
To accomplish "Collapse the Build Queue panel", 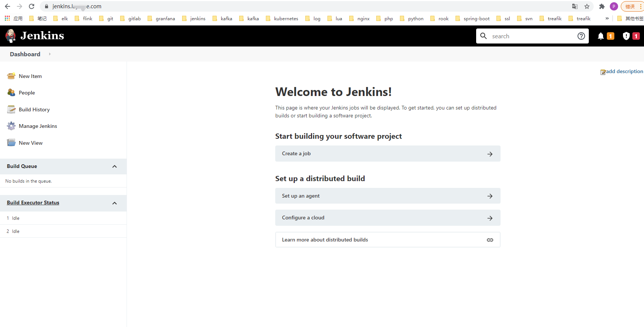I will pos(115,166).
